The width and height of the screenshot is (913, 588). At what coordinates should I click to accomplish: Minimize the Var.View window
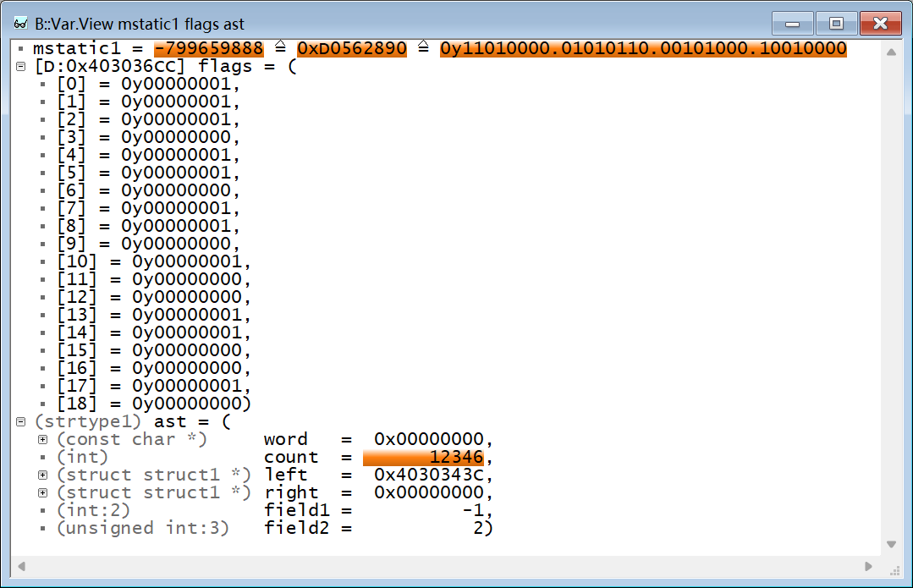792,24
